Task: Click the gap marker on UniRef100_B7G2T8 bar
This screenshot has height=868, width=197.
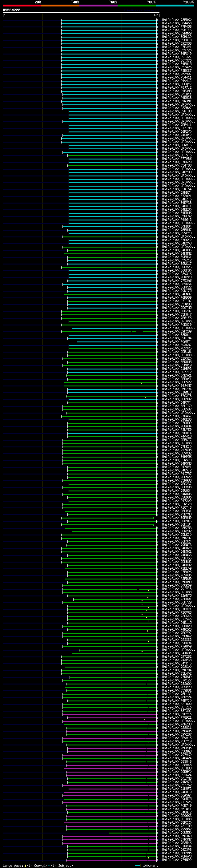Action: pos(145,397)
